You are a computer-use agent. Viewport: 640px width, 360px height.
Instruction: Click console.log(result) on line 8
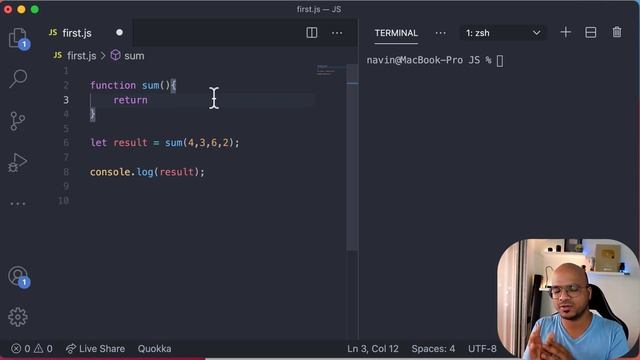pyautogui.click(x=144, y=172)
